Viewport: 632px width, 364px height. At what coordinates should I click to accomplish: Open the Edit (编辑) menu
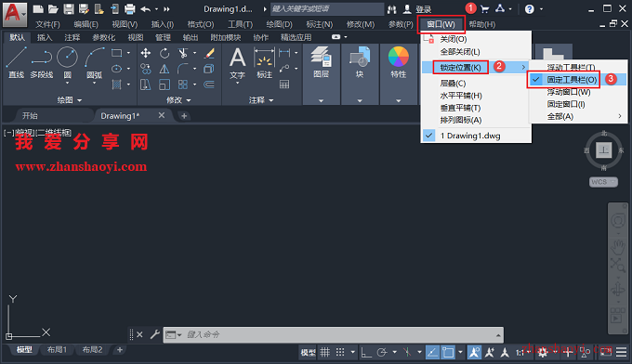click(86, 24)
